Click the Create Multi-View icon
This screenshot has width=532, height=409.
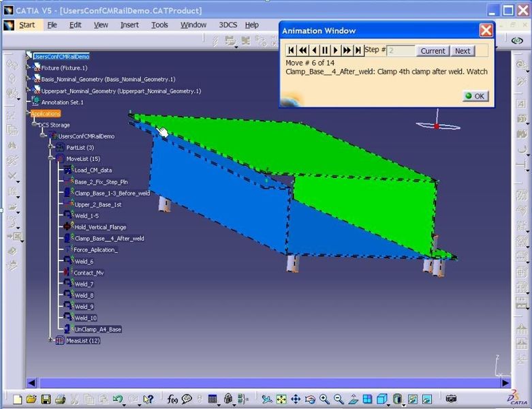(367, 399)
